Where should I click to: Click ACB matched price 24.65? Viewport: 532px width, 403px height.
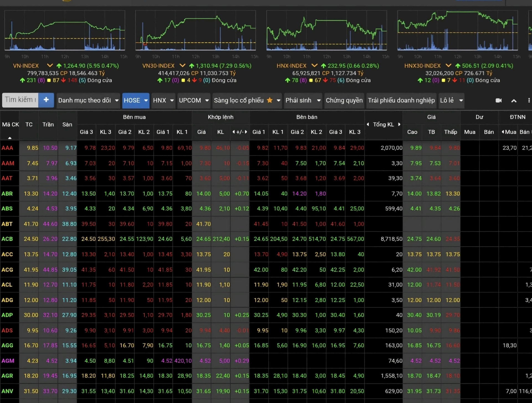[x=203, y=239]
